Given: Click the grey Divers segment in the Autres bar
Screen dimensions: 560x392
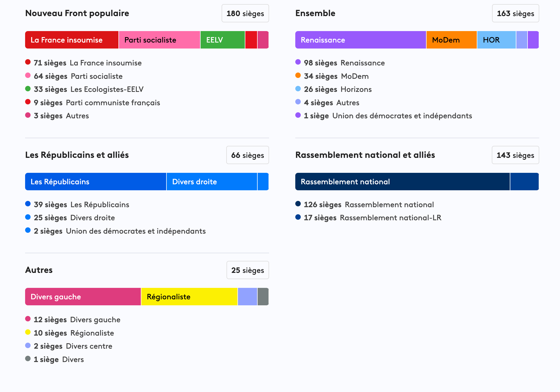Looking at the screenshot, I should pyautogui.click(x=263, y=297).
